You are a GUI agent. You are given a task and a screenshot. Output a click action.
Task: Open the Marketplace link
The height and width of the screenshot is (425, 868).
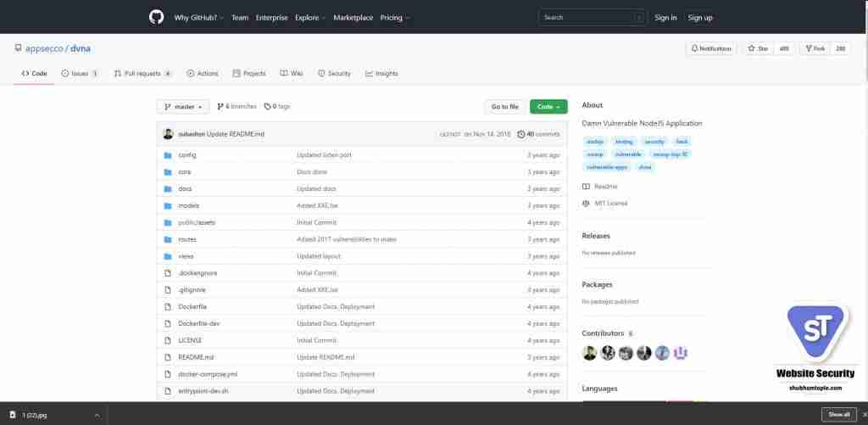(x=353, y=18)
